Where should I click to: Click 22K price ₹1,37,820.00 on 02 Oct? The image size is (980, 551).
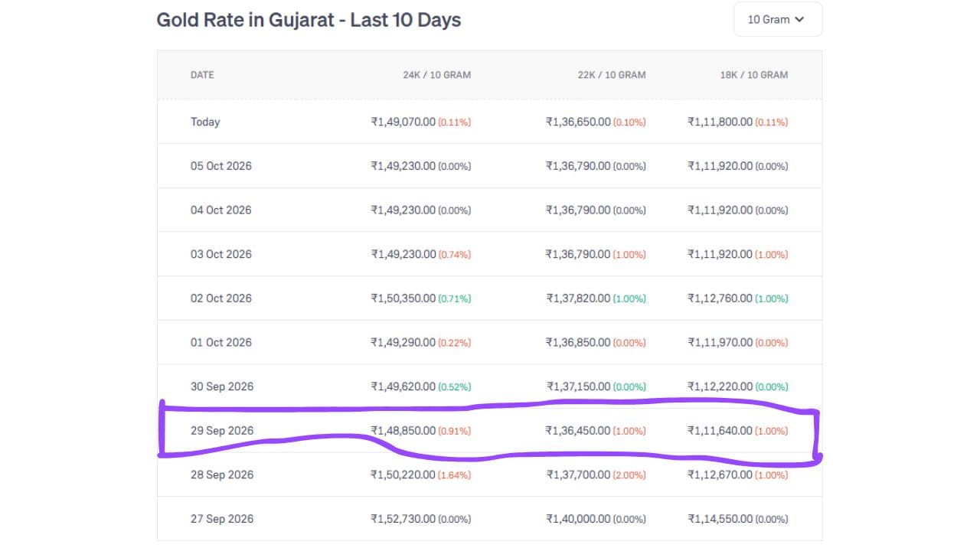[x=578, y=298]
